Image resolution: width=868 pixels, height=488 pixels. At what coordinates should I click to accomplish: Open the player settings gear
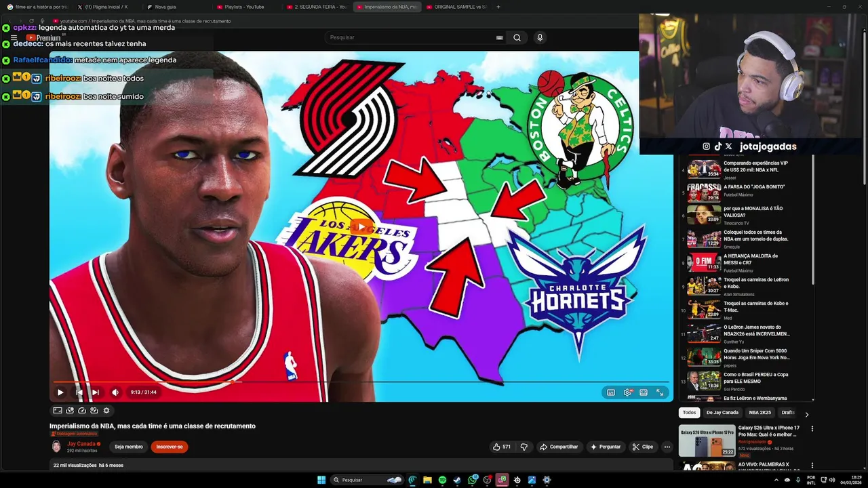point(627,392)
